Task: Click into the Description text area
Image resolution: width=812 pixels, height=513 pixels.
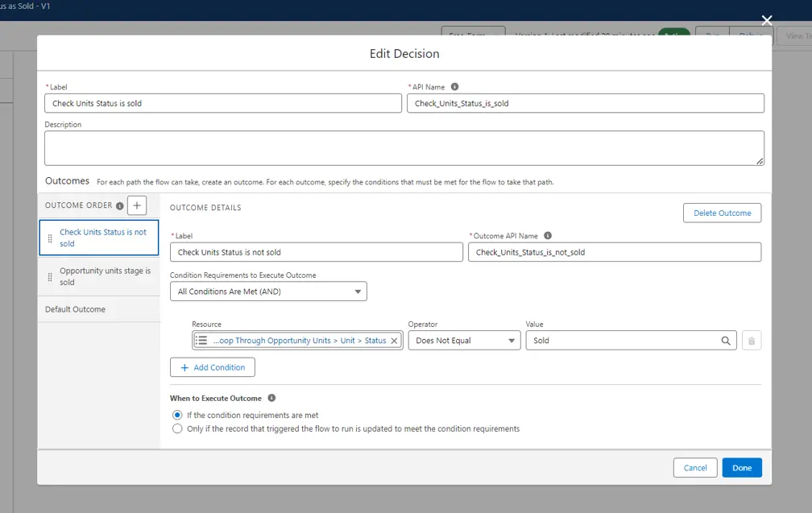Action: 404,148
